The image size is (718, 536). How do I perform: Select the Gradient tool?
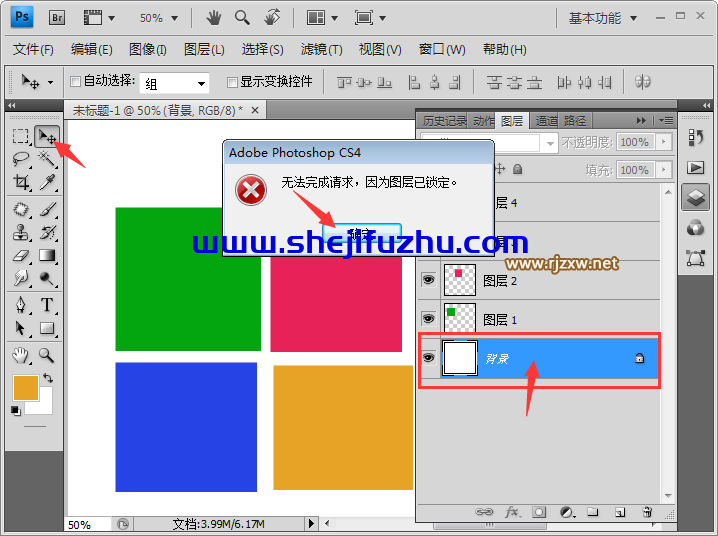click(47, 255)
